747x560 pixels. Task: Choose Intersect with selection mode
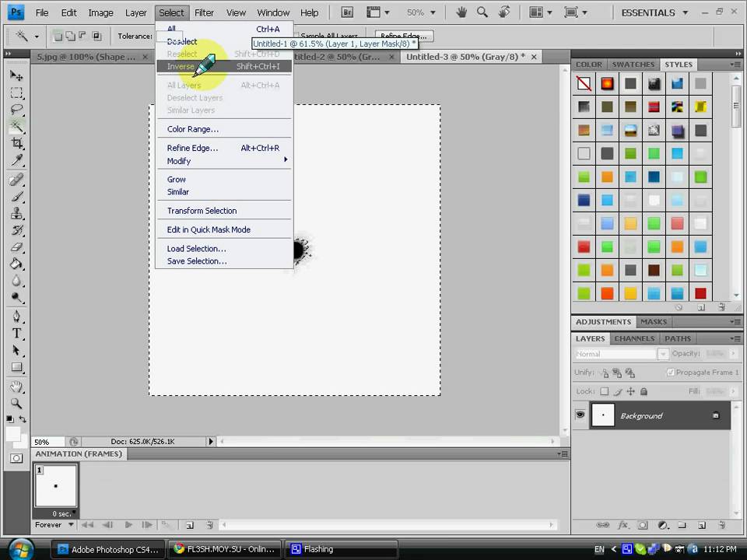coord(96,35)
